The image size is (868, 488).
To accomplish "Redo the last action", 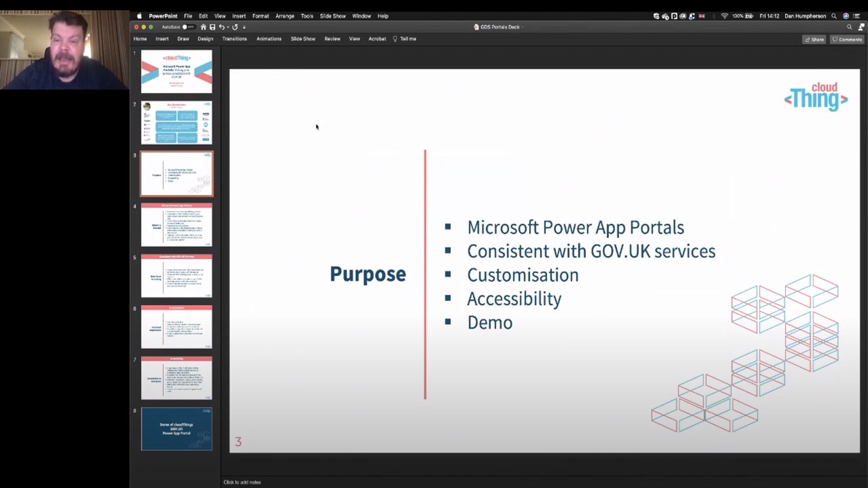I will pos(235,27).
